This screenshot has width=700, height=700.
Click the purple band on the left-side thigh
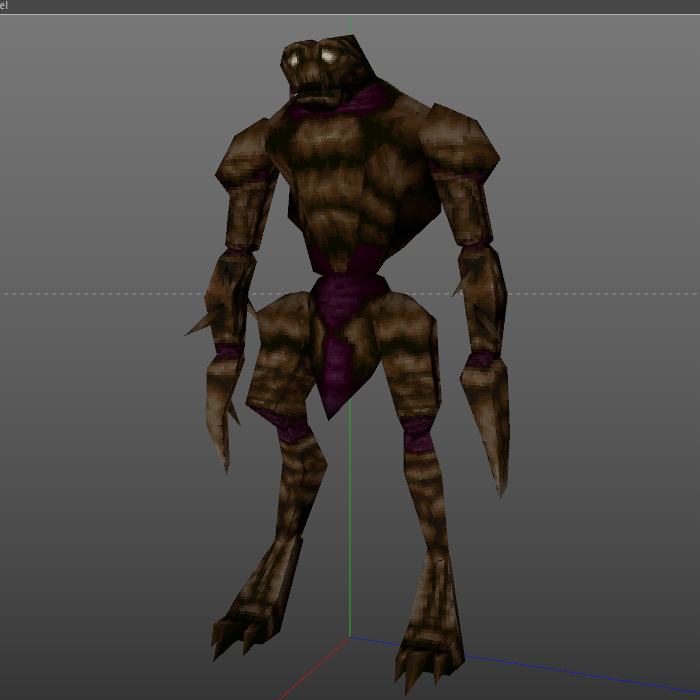pos(280,422)
